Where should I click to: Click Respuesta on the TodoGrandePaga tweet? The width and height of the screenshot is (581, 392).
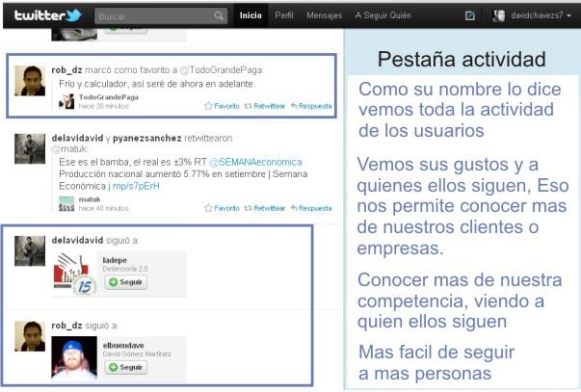point(311,106)
